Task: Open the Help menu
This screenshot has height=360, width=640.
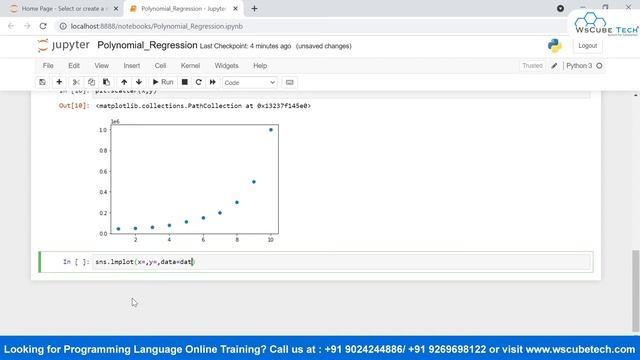Action: click(x=260, y=66)
